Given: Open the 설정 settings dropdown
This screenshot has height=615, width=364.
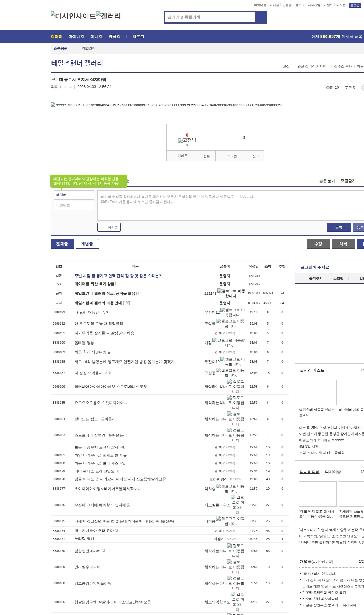Looking at the screenshot, I should [286, 66].
